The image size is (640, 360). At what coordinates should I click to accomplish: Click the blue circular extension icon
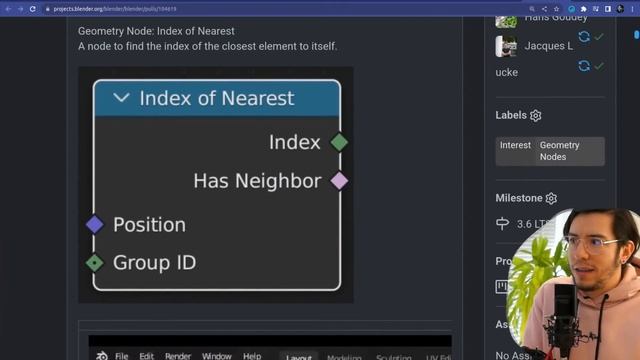[x=572, y=9]
